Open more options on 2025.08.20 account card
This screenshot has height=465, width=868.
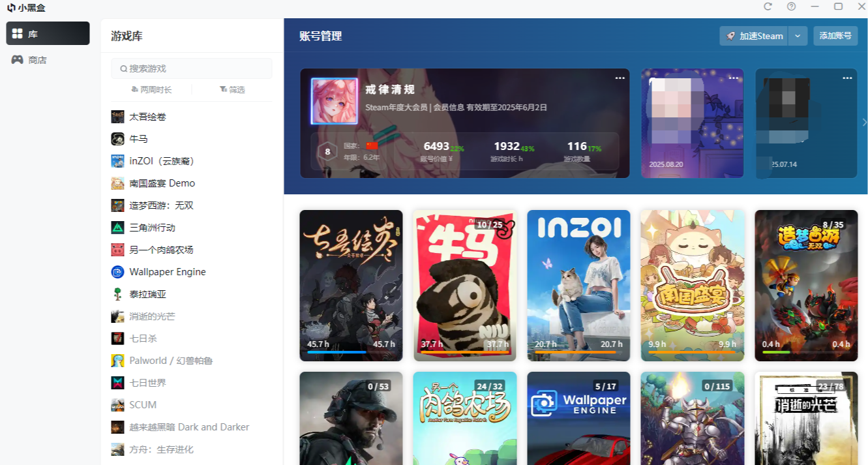click(734, 78)
